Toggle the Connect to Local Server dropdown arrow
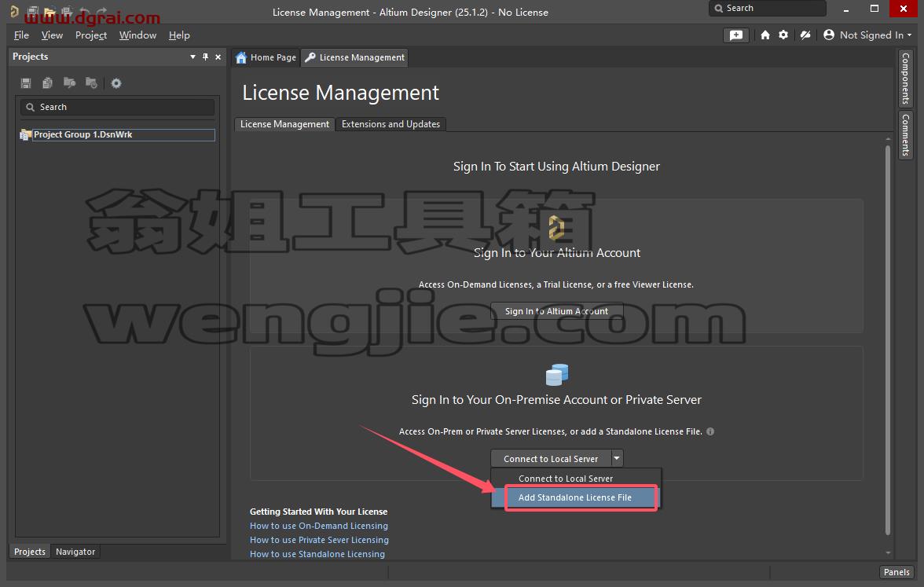Viewport: 924px width, 587px height. pyautogui.click(x=616, y=458)
